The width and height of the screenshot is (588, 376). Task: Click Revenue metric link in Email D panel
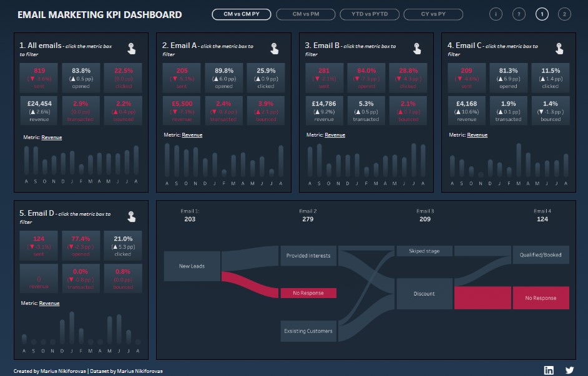tap(49, 303)
